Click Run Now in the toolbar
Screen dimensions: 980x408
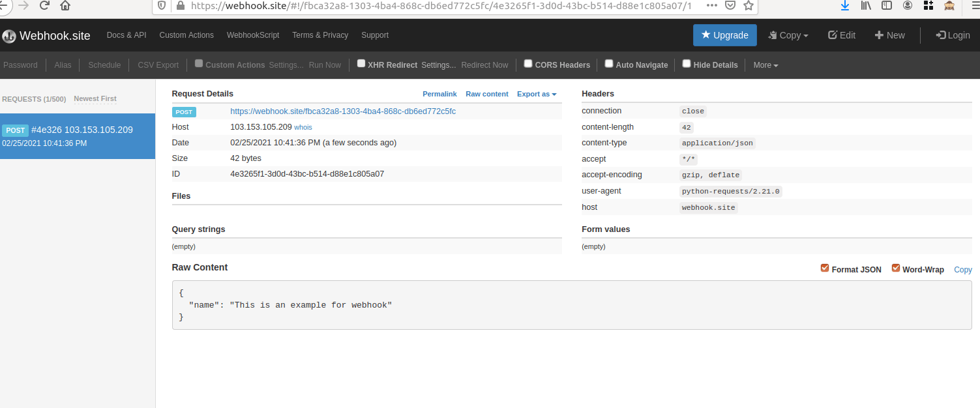coord(325,65)
